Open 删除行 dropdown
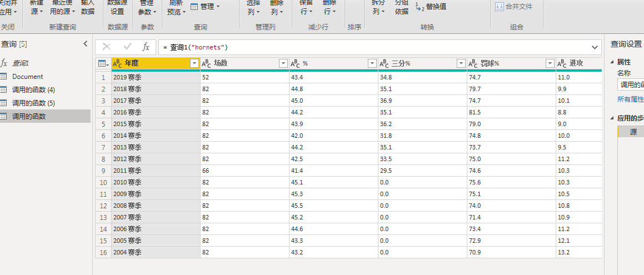The width and height of the screenshot is (644, 275). tap(330, 7)
